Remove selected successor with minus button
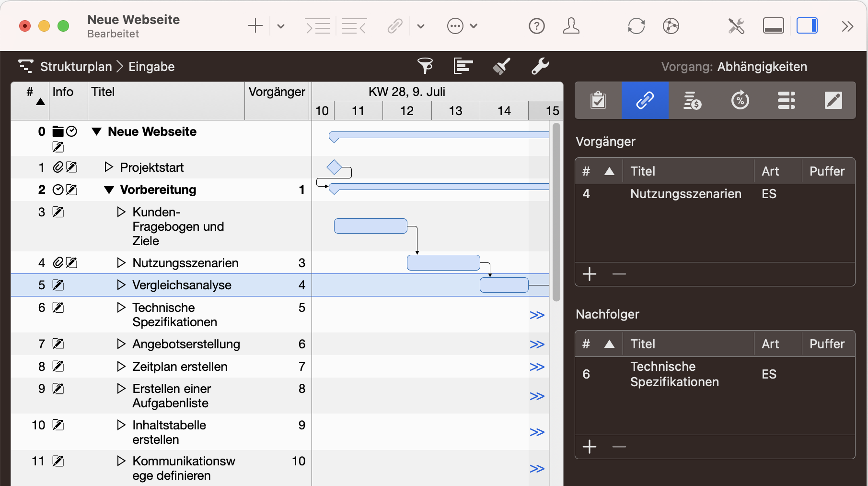 pyautogui.click(x=619, y=447)
